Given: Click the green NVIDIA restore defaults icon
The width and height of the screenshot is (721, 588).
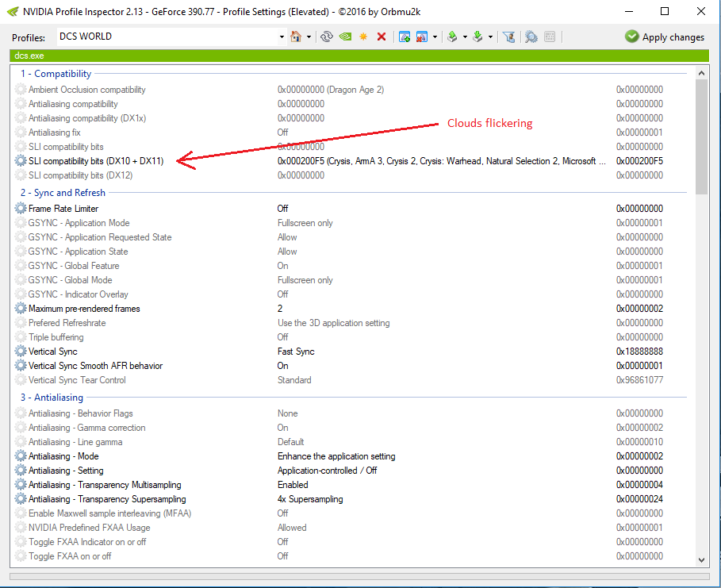Looking at the screenshot, I should click(x=345, y=37).
